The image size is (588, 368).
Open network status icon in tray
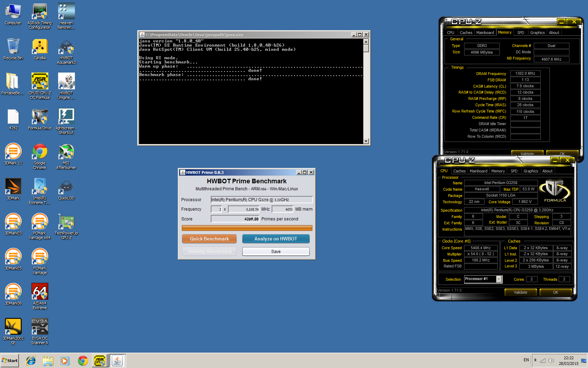(543, 361)
